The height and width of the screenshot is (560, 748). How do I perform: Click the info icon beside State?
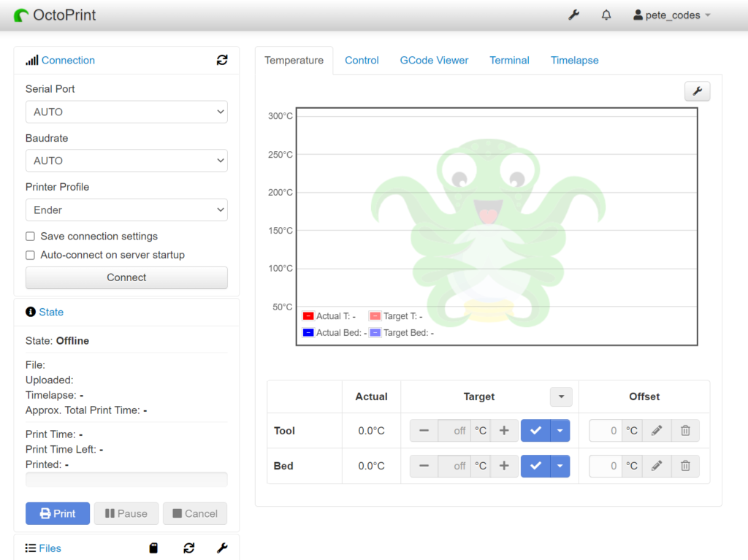point(31,312)
